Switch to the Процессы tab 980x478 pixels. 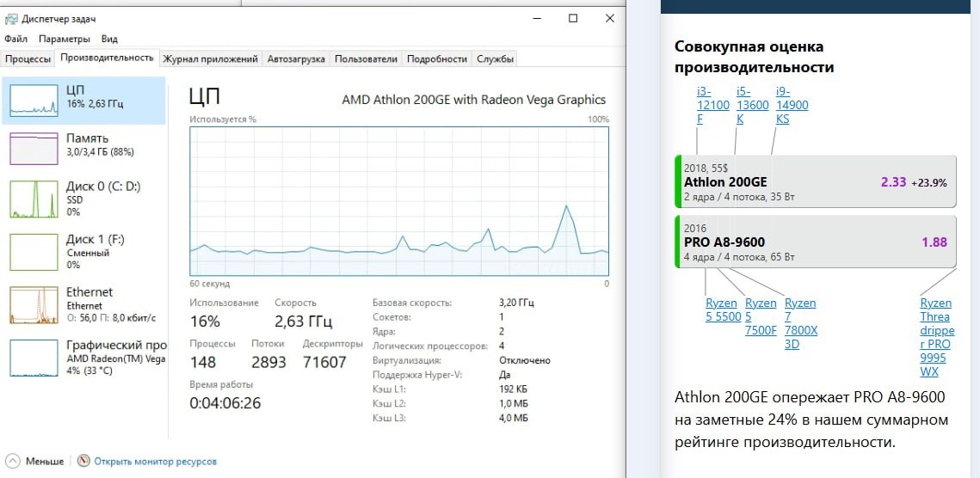28,59
